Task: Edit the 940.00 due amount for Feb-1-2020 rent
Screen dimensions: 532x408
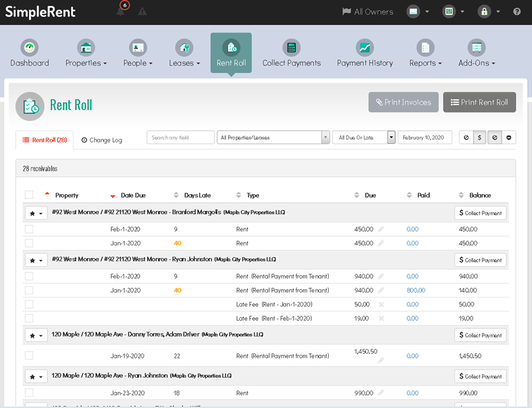Action: click(x=381, y=276)
